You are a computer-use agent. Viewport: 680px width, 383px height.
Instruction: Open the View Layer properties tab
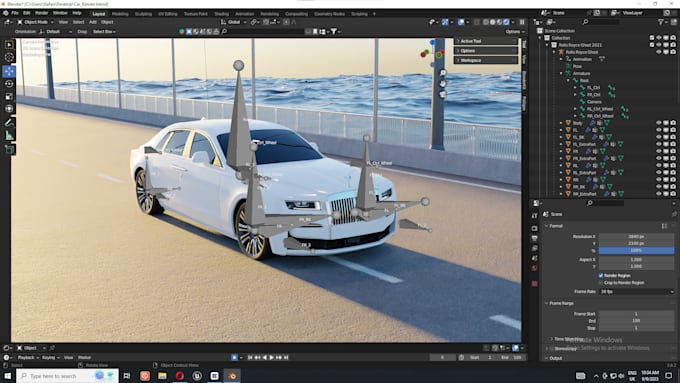(x=534, y=248)
